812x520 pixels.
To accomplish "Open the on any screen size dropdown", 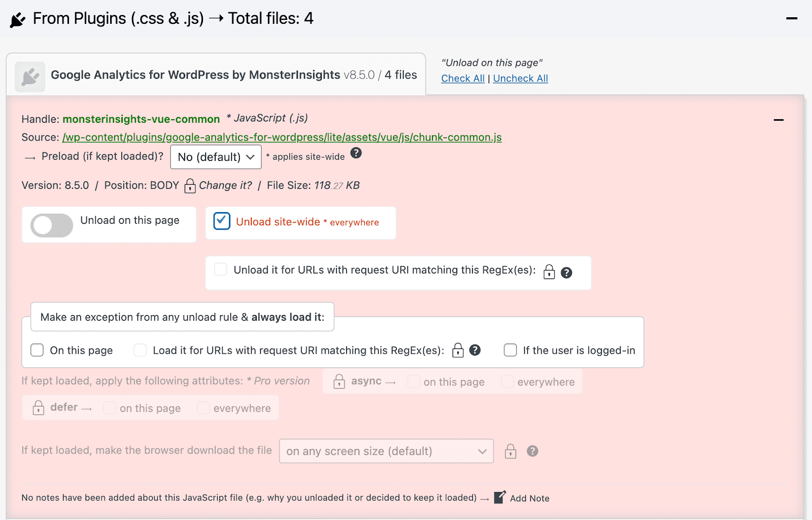I will (386, 451).
